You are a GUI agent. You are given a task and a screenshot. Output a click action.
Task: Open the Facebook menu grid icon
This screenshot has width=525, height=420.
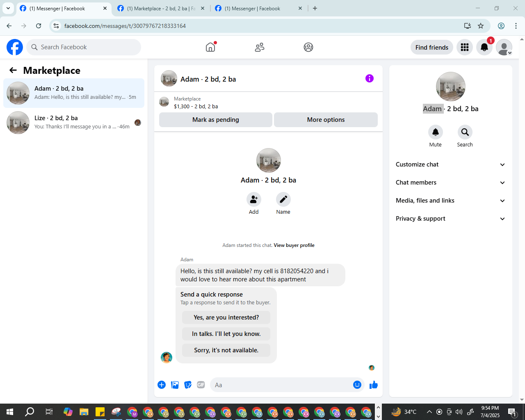click(465, 48)
